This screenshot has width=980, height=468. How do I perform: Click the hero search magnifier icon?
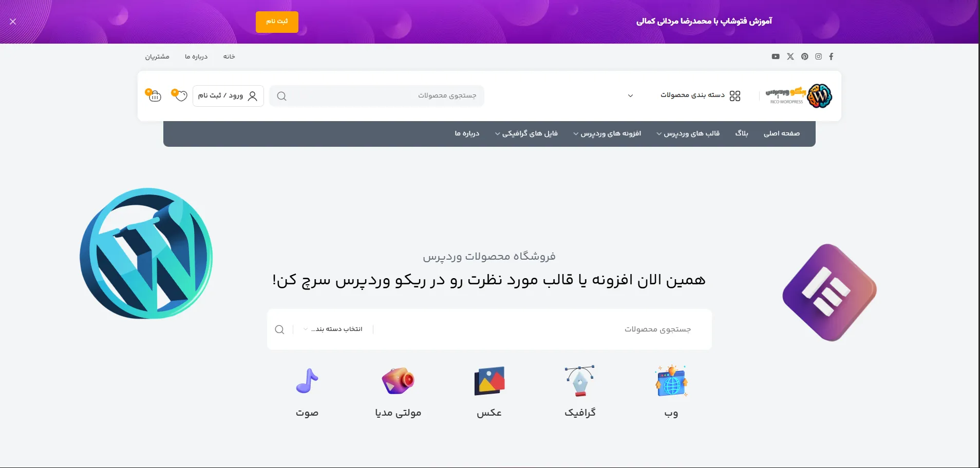click(x=279, y=329)
